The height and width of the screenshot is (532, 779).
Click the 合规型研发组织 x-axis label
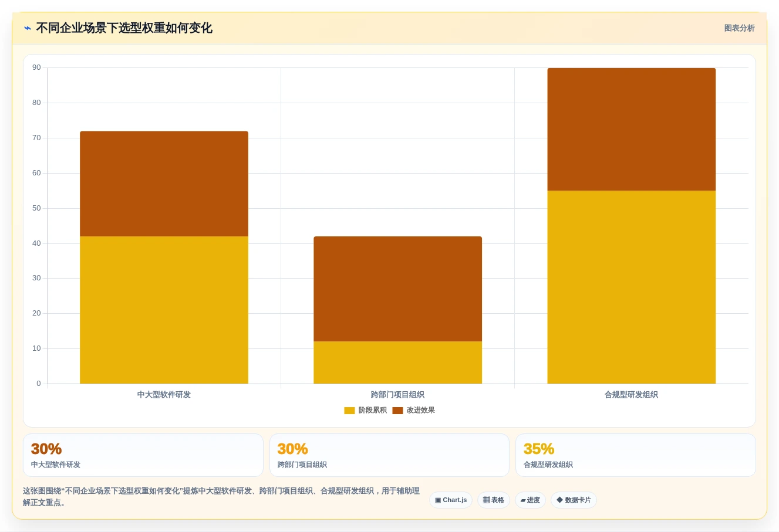(x=631, y=395)
